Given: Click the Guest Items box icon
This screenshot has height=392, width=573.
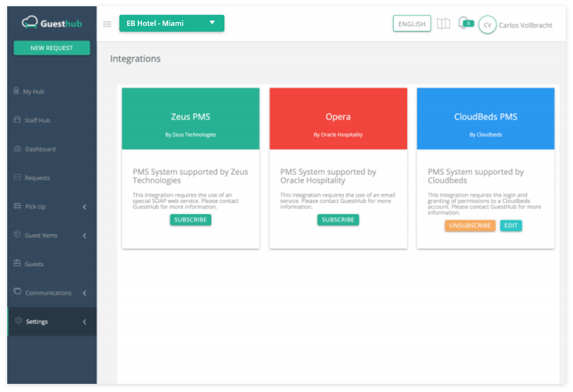Looking at the screenshot, I should tap(17, 234).
